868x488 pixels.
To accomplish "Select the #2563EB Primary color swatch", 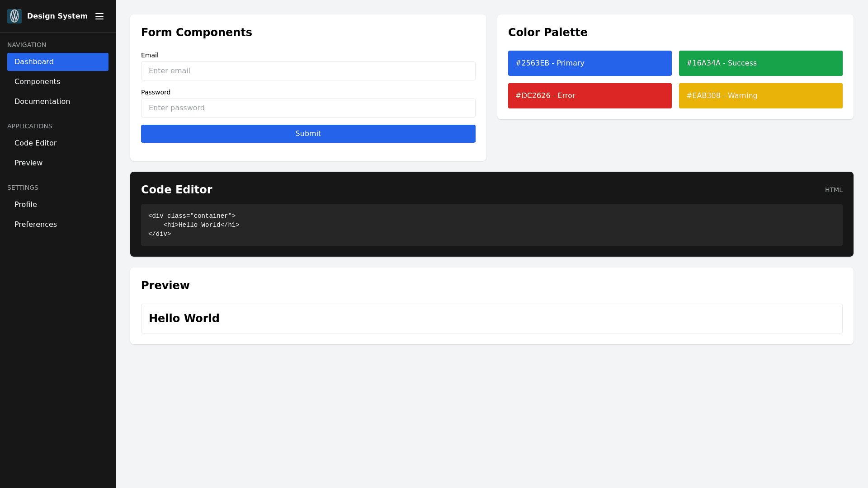I will [590, 63].
